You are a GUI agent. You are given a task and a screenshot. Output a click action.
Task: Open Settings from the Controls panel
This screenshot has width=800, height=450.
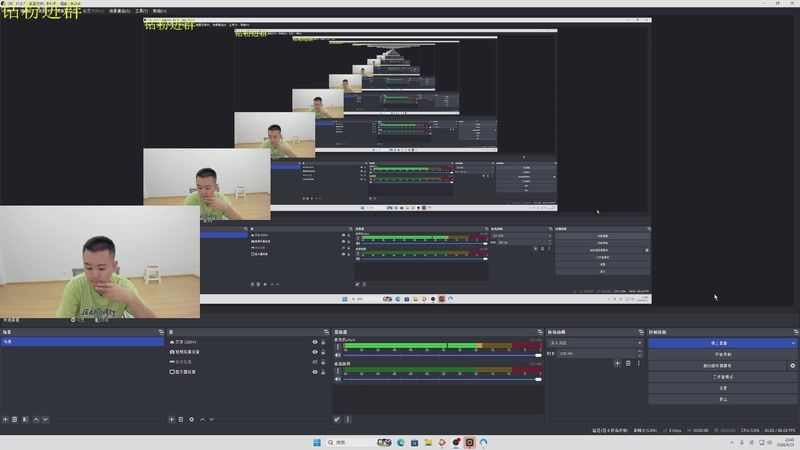tap(722, 388)
